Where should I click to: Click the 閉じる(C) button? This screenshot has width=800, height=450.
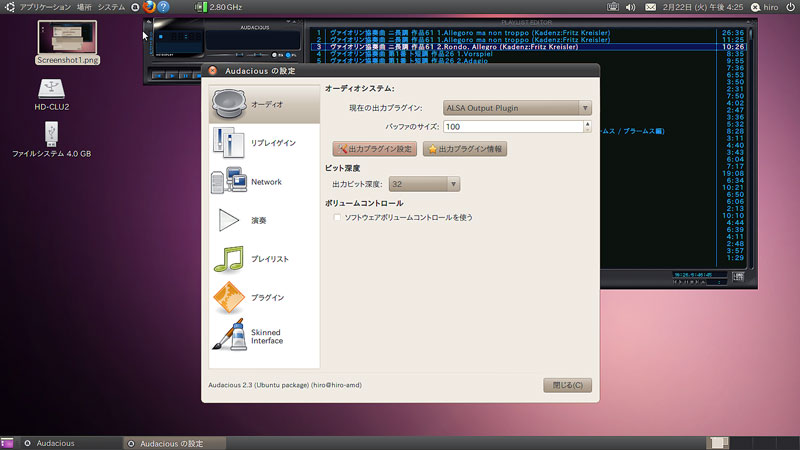[x=567, y=385]
